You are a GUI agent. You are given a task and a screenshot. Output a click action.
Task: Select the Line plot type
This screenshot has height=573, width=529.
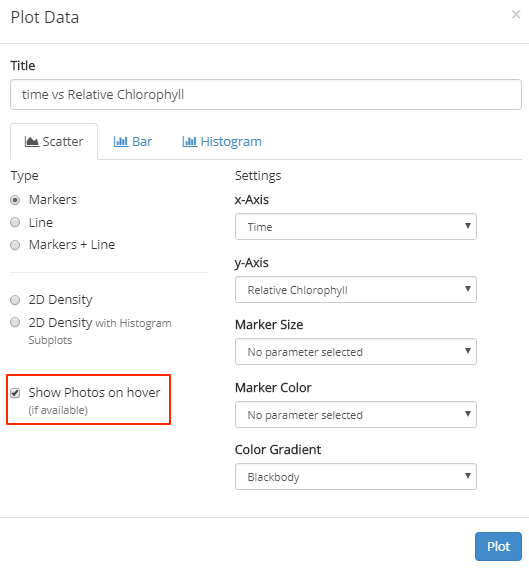pos(15,222)
